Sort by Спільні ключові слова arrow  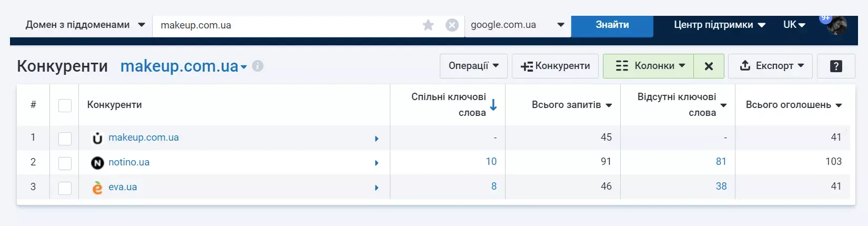[493, 105]
